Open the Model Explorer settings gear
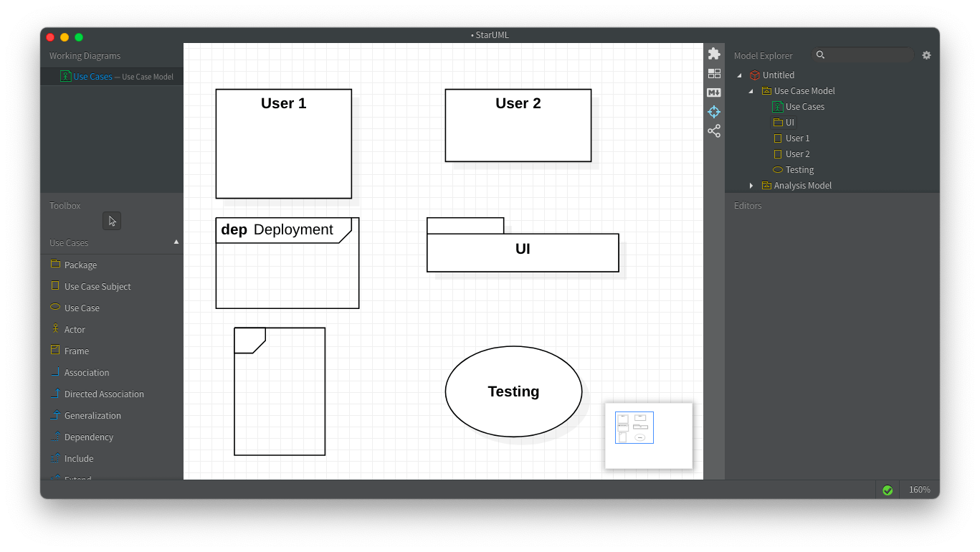Screen dimensions: 980x552 pos(926,54)
